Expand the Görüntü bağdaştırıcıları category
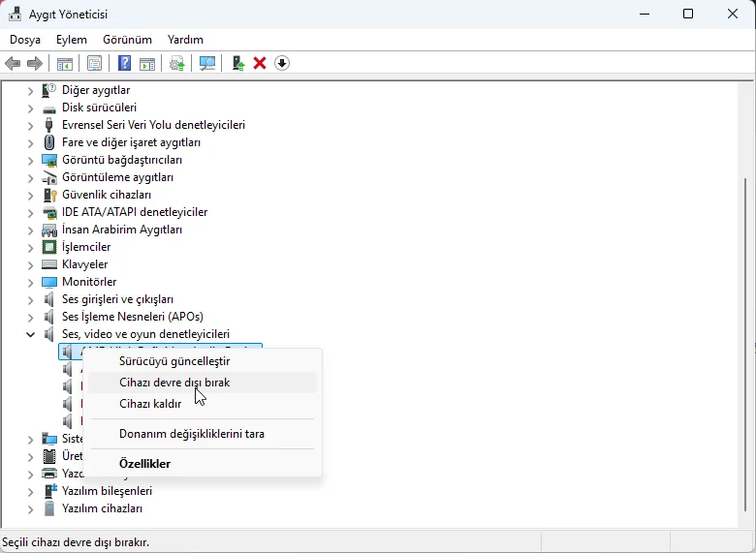756x553 pixels. point(30,161)
